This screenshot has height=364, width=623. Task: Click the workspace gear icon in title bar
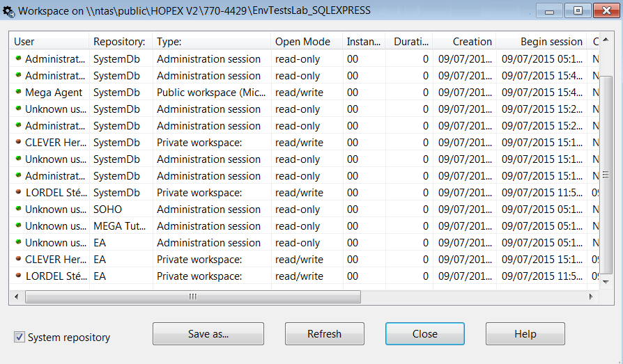[x=9, y=11]
